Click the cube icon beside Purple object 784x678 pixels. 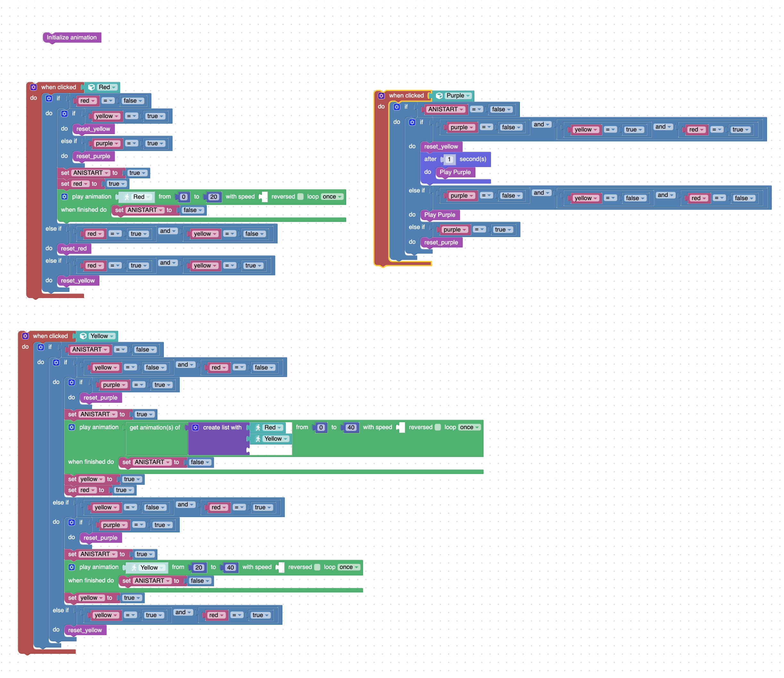point(439,96)
